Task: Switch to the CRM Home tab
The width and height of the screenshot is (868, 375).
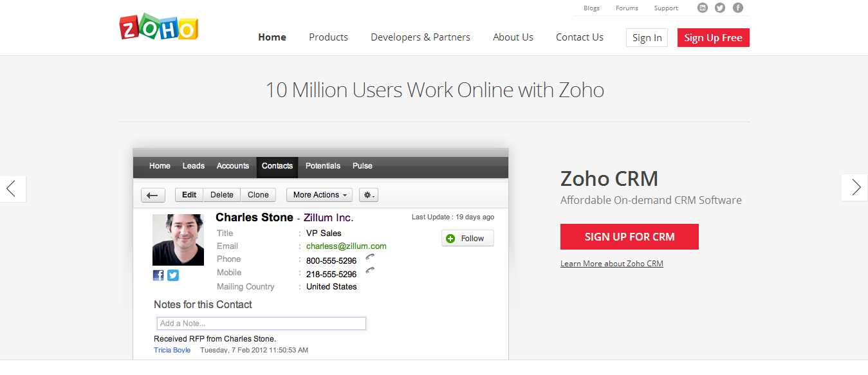Action: click(160, 166)
